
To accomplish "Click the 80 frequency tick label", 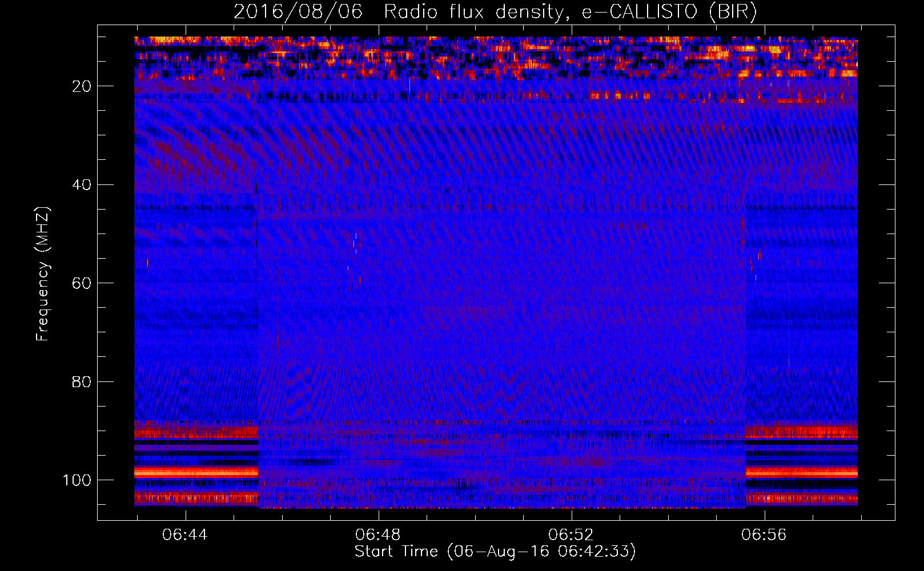I will coord(82,381).
